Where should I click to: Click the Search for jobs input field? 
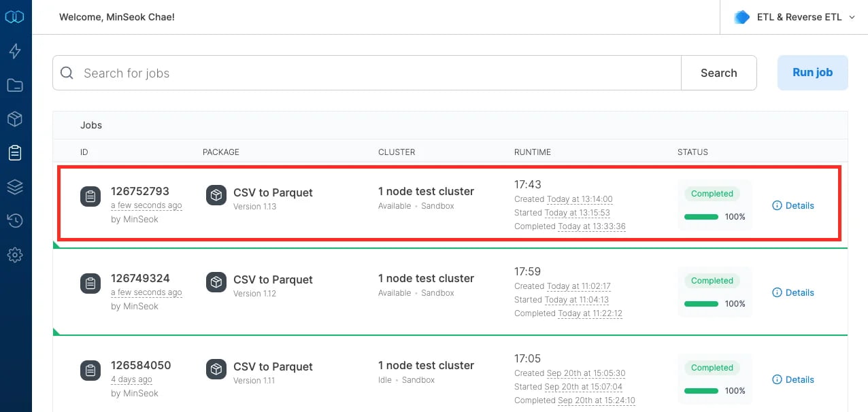[x=367, y=73]
